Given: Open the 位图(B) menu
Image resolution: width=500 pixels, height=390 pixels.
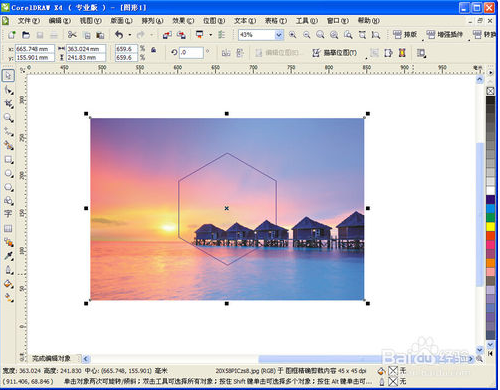Looking at the screenshot, I should point(214,21).
